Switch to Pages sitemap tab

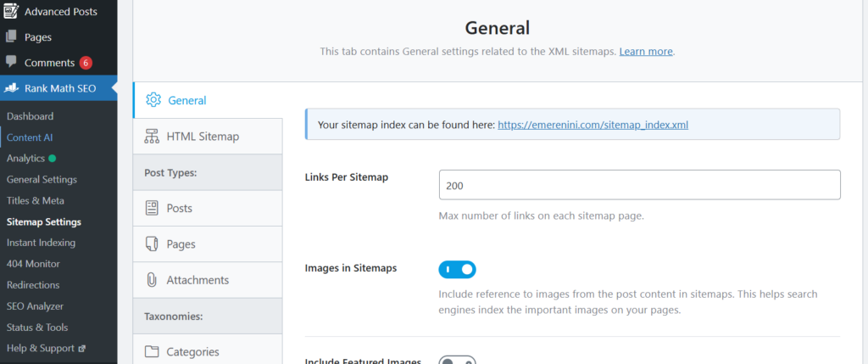(208, 244)
